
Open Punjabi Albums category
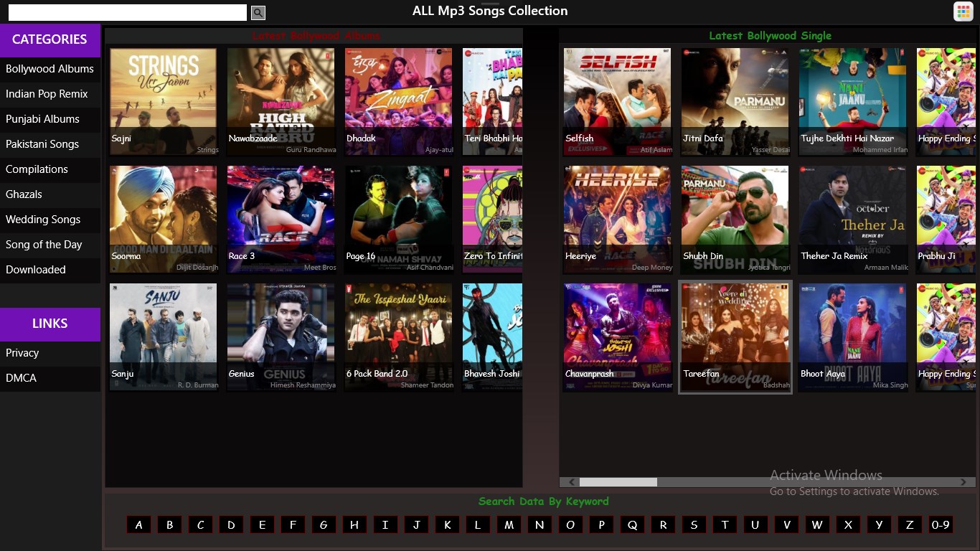coord(50,119)
